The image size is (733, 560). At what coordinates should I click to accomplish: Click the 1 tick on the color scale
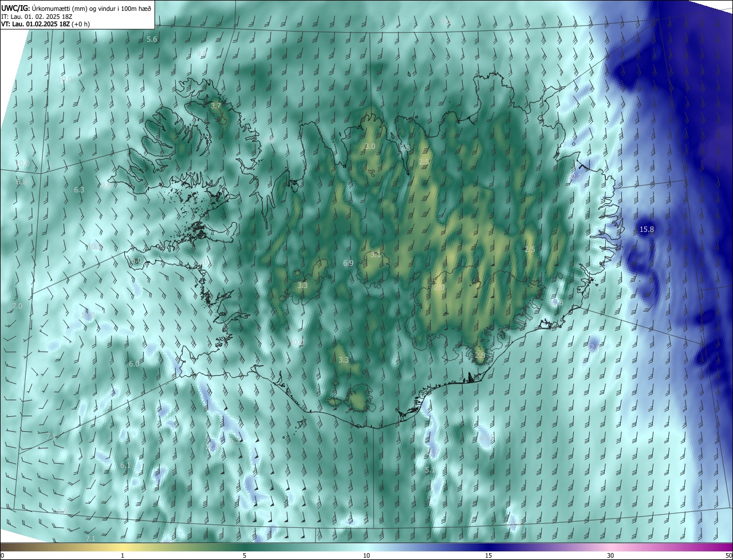tap(123, 555)
